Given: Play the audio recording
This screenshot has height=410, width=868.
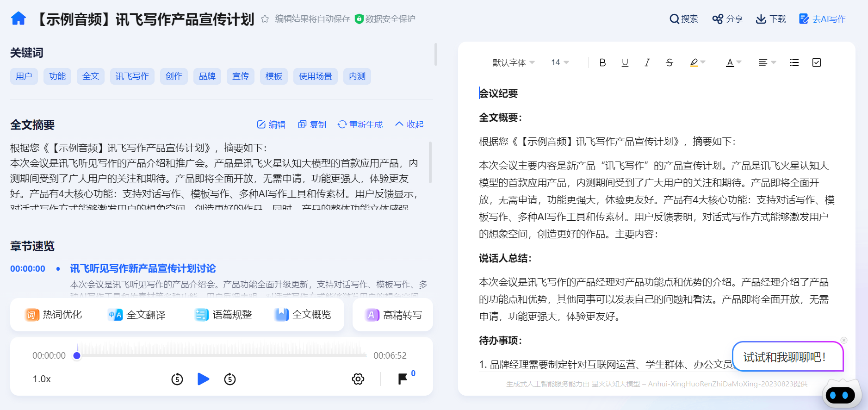Looking at the screenshot, I should 203,379.
